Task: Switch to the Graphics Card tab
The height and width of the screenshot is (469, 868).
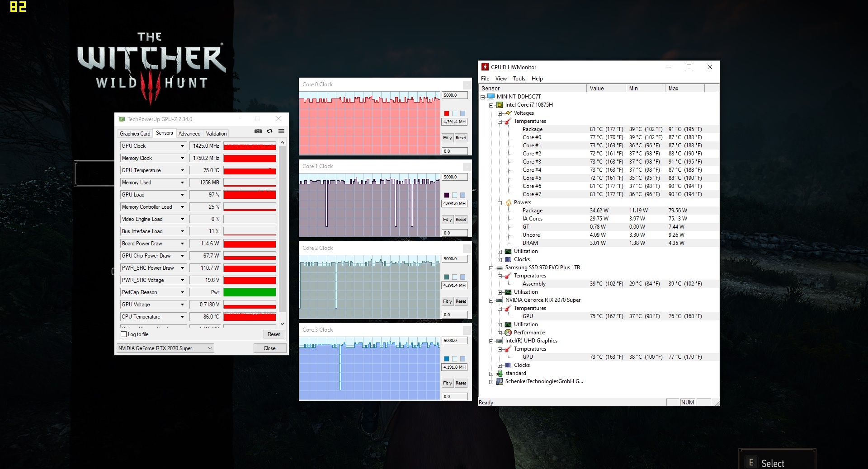Action: pyautogui.click(x=135, y=134)
